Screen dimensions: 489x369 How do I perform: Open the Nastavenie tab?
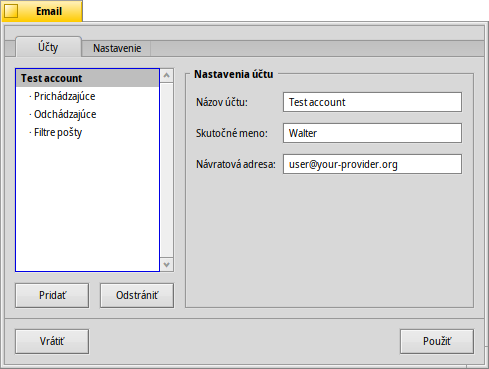(117, 48)
